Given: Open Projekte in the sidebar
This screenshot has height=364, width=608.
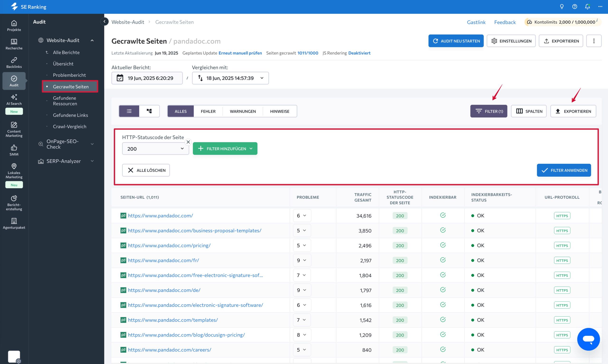Looking at the screenshot, I should (14, 26).
